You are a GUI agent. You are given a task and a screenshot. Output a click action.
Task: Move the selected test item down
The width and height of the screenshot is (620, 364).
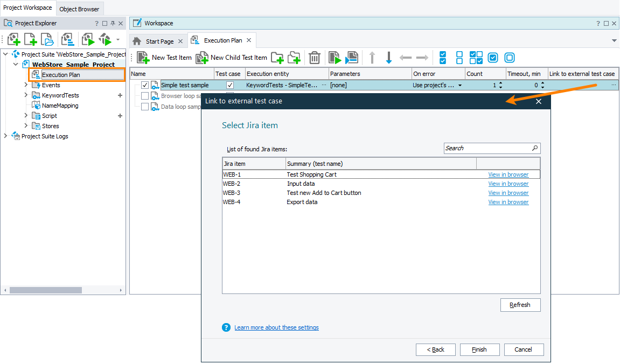(388, 57)
